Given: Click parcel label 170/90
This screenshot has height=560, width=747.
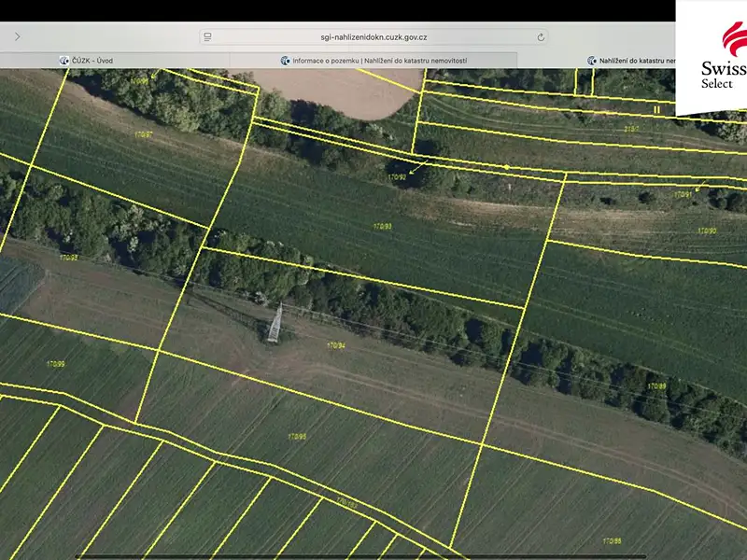Looking at the screenshot, I should [x=707, y=231].
